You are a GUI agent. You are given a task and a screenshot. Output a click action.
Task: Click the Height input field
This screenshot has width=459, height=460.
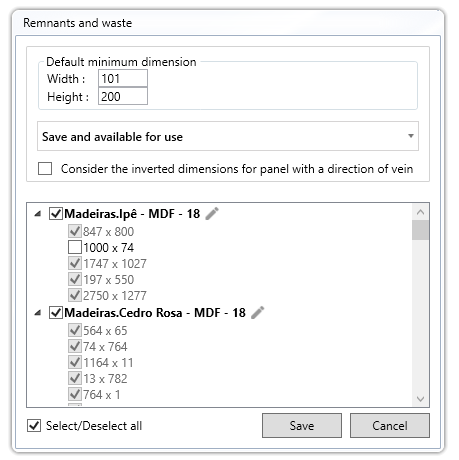click(123, 96)
